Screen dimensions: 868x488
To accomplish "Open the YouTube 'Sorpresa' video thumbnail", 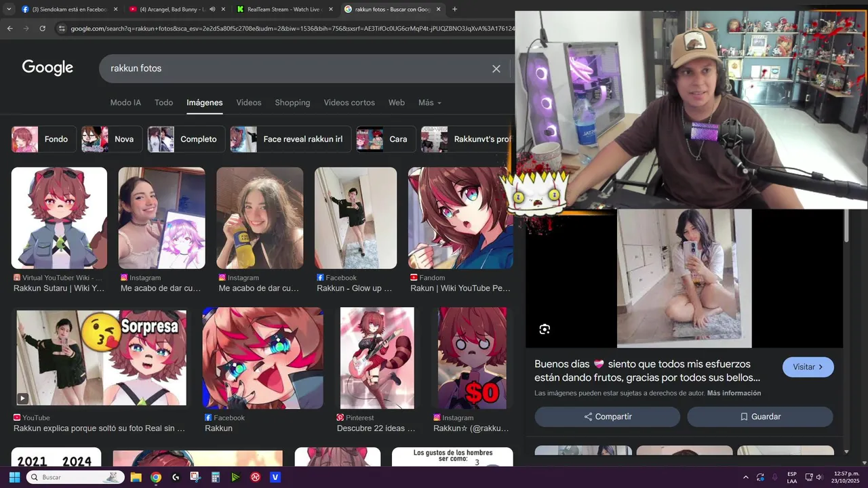I will pyautogui.click(x=102, y=358).
